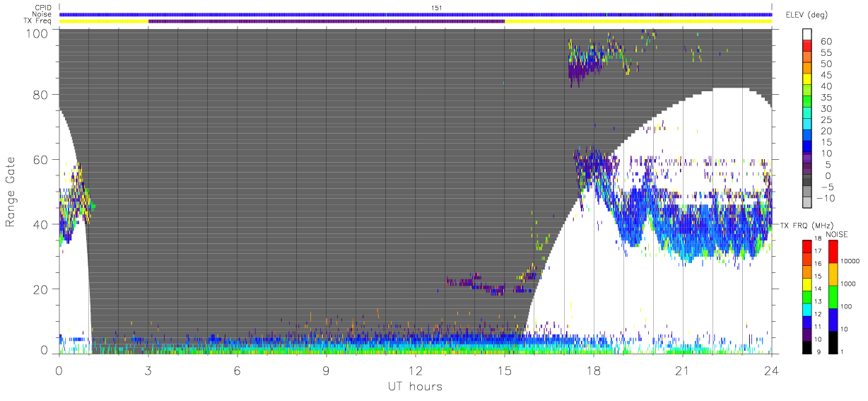Click the 100 label on Range Gate axis
This screenshot has height=401, width=868.
coord(37,33)
